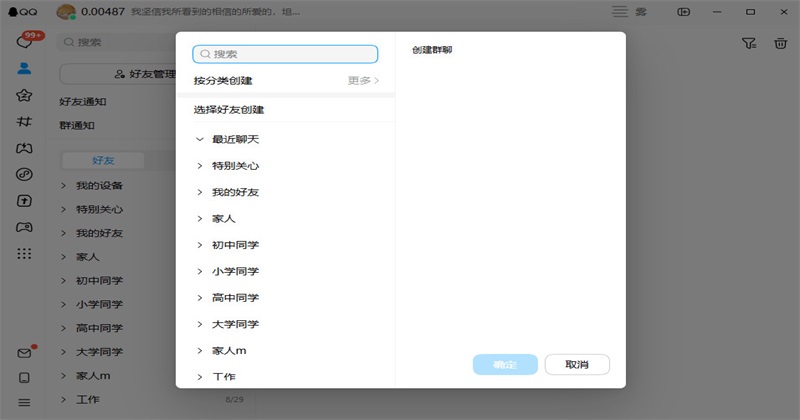The width and height of the screenshot is (800, 420).
Task: Click the 确定 confirm button
Action: [505, 364]
